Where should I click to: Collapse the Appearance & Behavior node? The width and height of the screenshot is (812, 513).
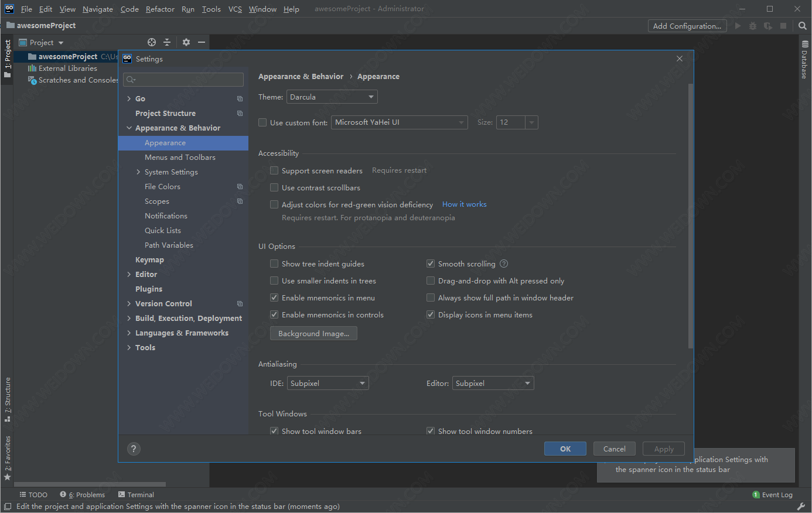pyautogui.click(x=129, y=128)
